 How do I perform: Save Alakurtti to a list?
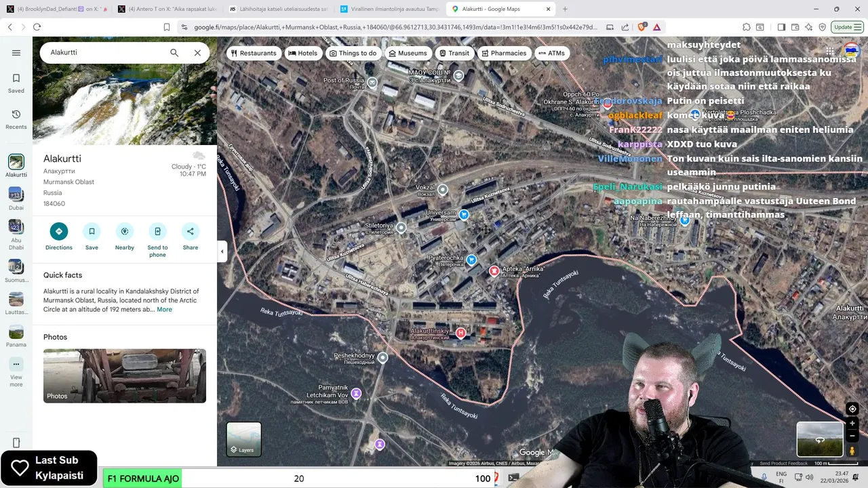pyautogui.click(x=92, y=237)
